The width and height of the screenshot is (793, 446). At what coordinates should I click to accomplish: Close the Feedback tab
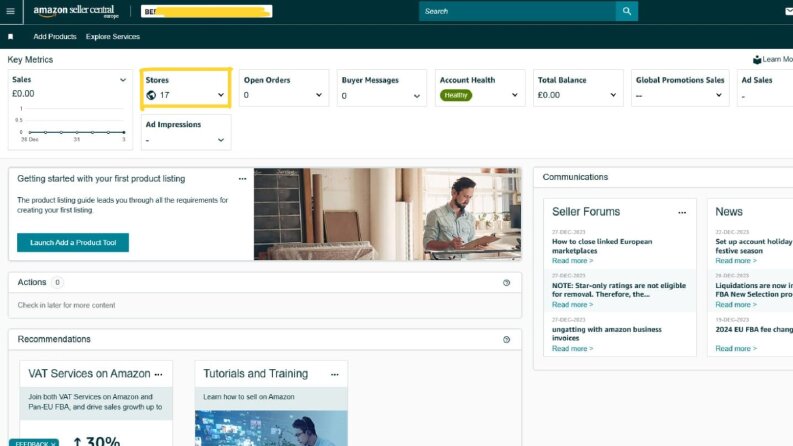(x=53, y=444)
